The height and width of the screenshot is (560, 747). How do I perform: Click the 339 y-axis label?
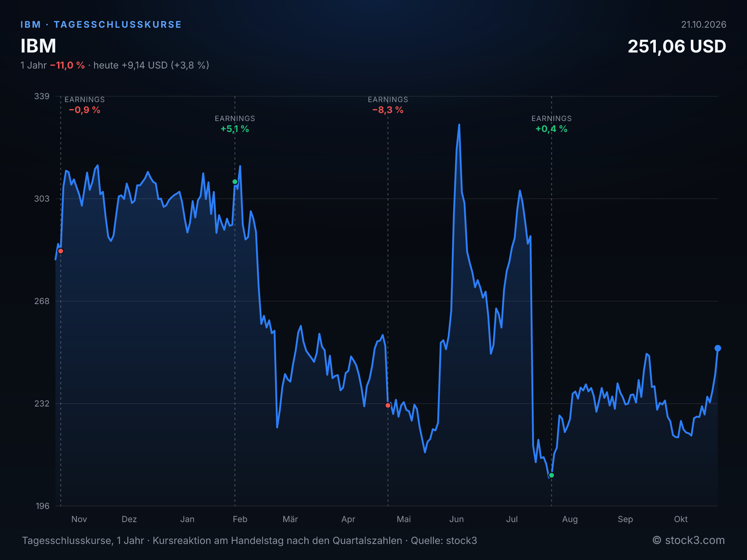click(42, 96)
